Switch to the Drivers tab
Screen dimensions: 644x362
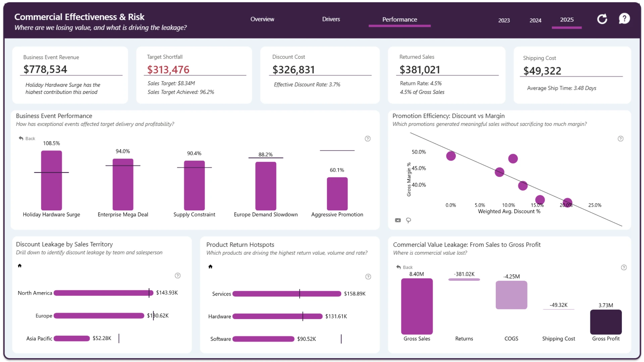click(x=331, y=19)
